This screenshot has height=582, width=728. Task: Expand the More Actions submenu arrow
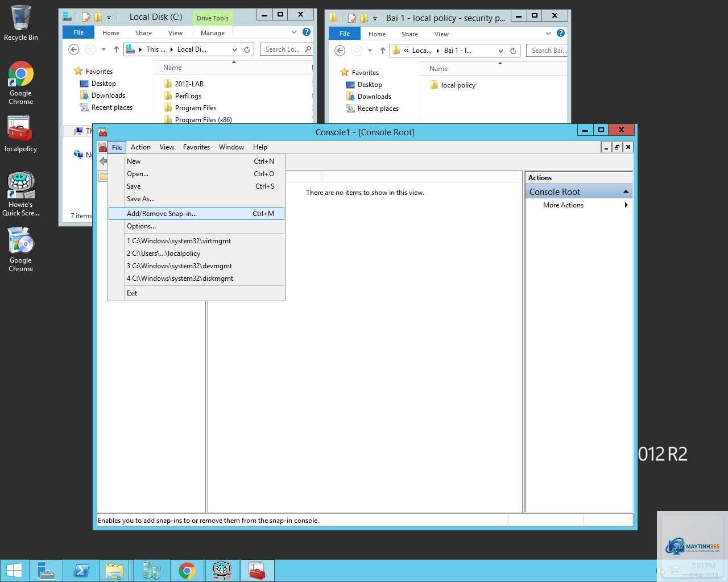(626, 205)
